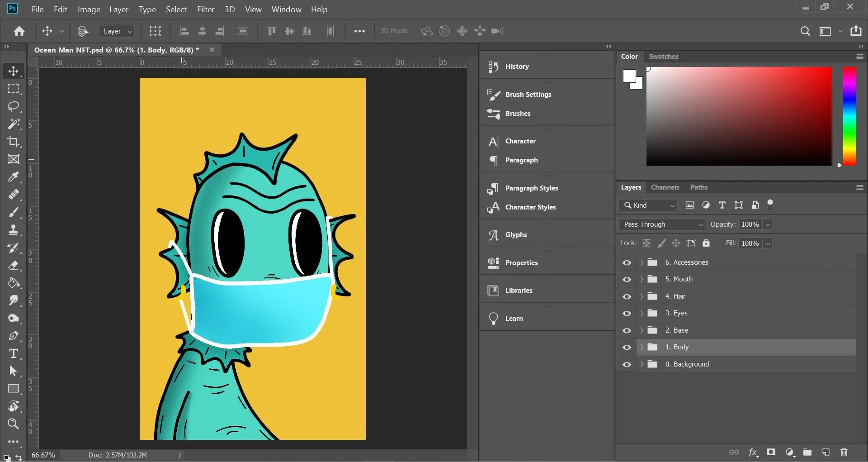Screen dimensions: 868x462
Task: Click the add layer mask icon
Action: click(771, 452)
